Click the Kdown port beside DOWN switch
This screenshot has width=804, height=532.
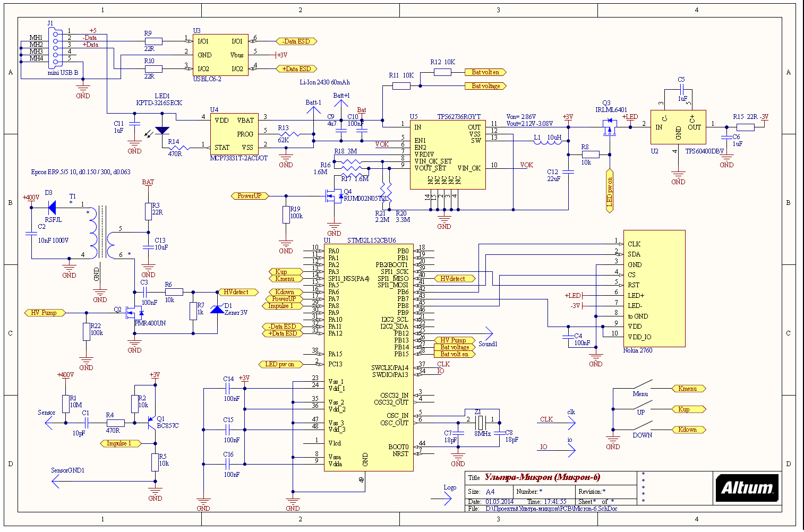click(x=689, y=430)
